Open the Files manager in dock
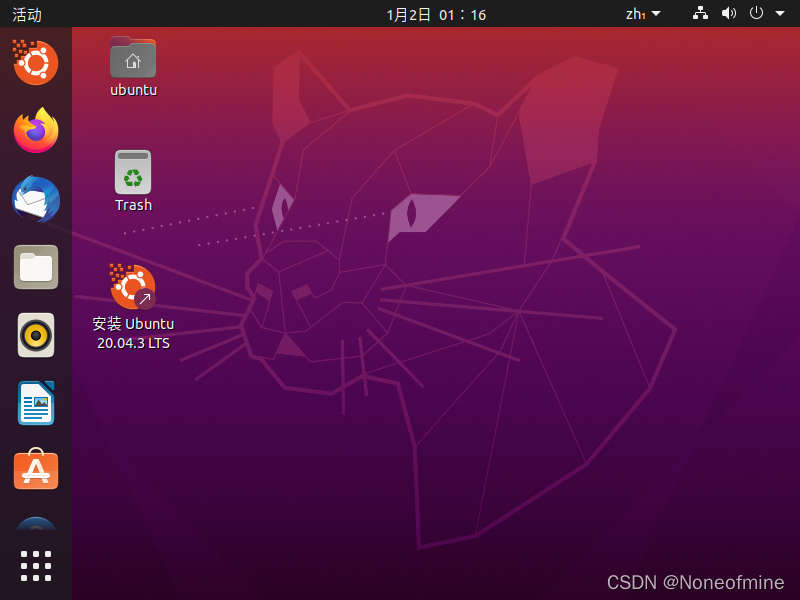This screenshot has height=600, width=800. click(36, 267)
